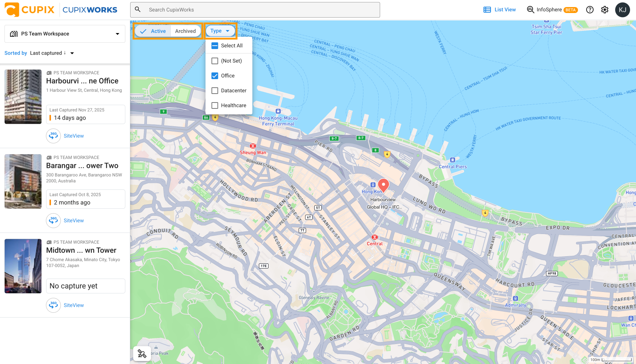Click '14 days ago' capture box
This screenshot has width=636, height=364.
point(86,114)
